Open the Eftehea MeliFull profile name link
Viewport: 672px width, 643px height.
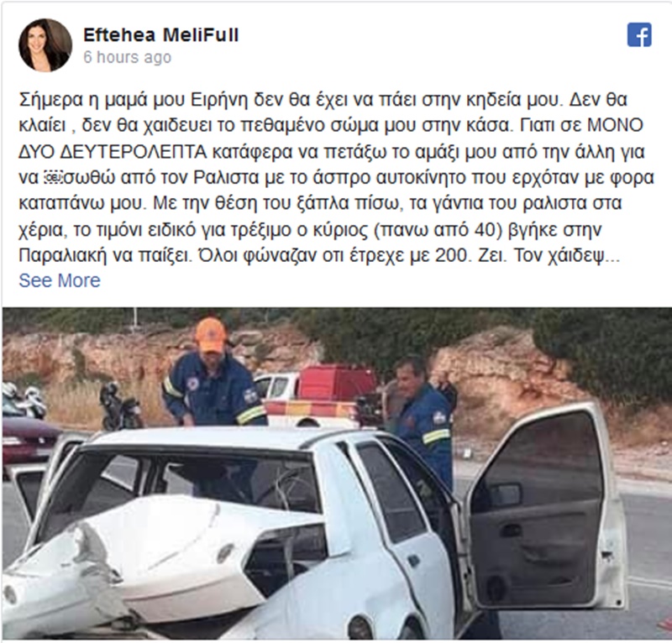(160, 34)
